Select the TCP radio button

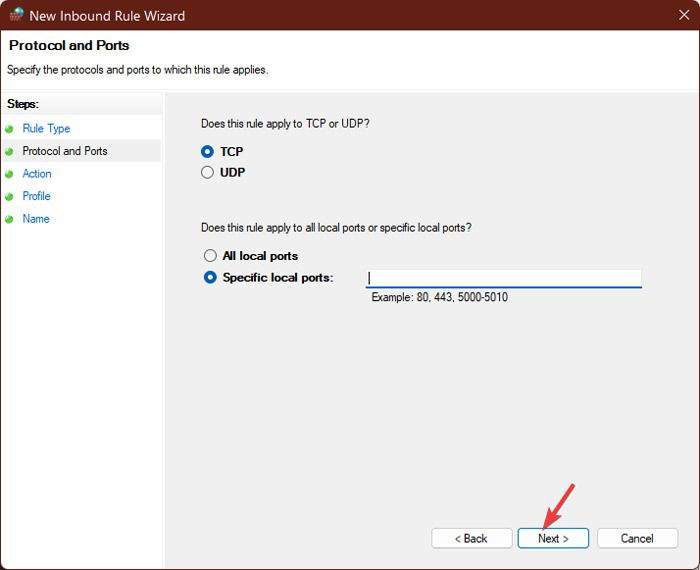pos(207,152)
